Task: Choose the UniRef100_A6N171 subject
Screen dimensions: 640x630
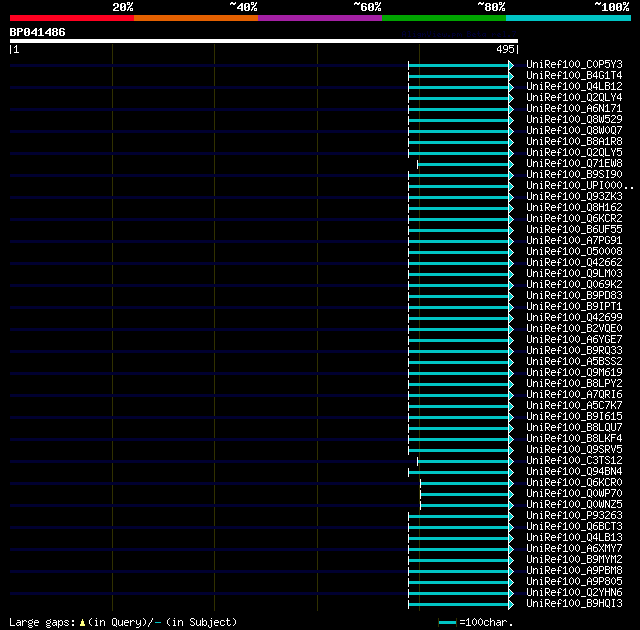Action: [574, 109]
